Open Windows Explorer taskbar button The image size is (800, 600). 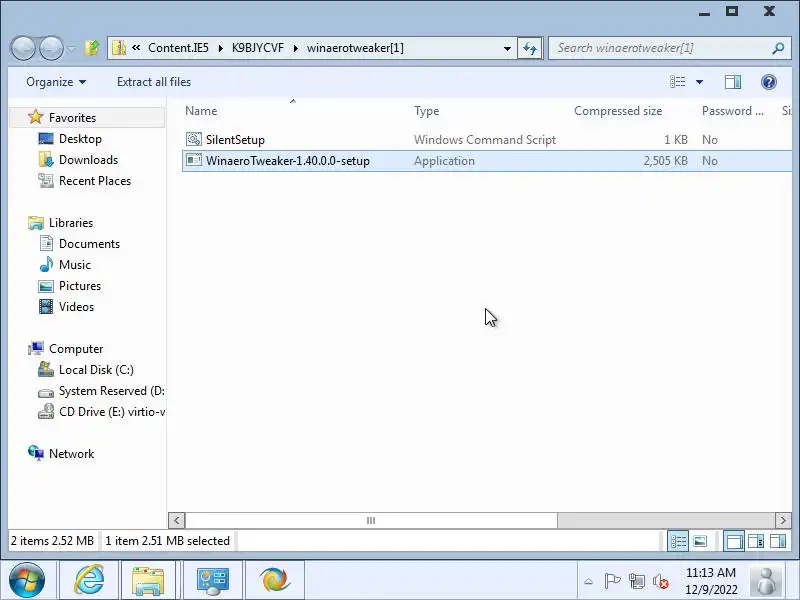point(148,580)
